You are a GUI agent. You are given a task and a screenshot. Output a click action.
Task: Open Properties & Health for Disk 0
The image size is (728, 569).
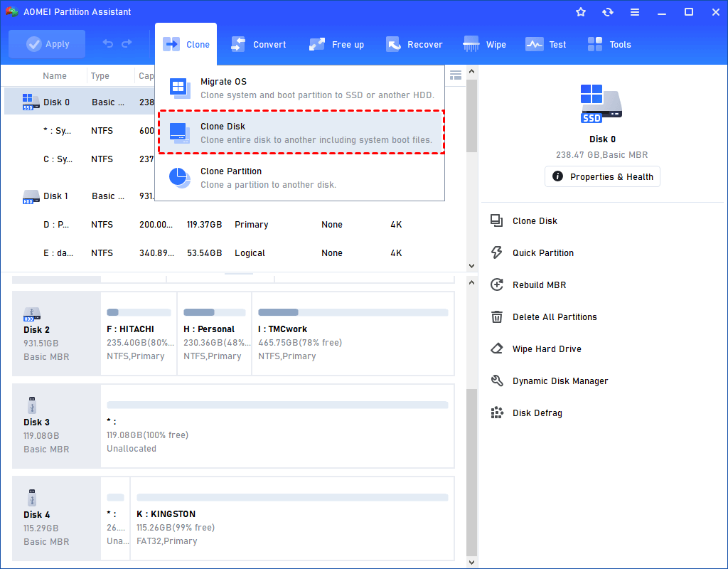tap(602, 176)
